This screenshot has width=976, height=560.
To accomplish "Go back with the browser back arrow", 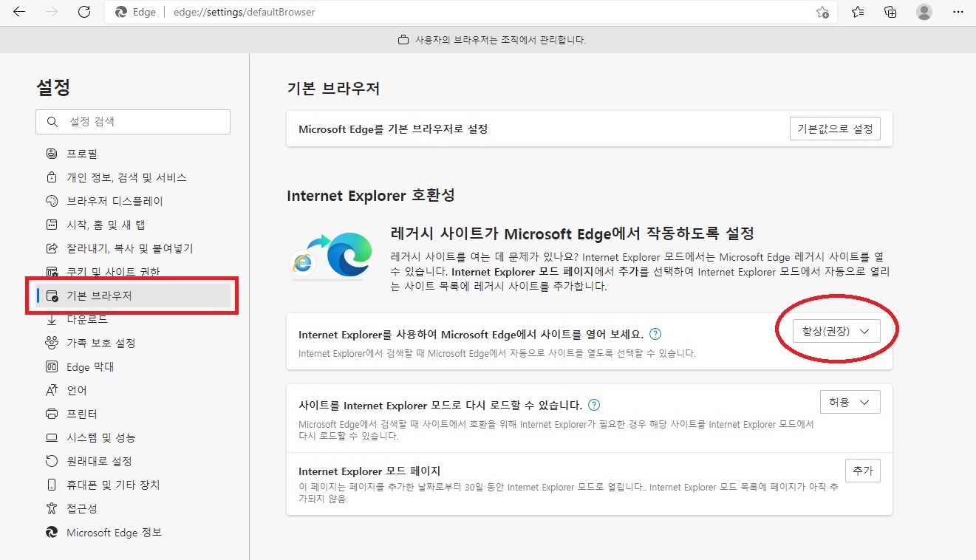I will pyautogui.click(x=18, y=12).
